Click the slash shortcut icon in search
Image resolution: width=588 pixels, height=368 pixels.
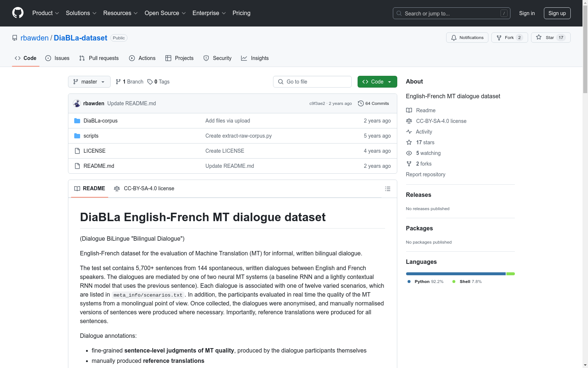coord(504,13)
